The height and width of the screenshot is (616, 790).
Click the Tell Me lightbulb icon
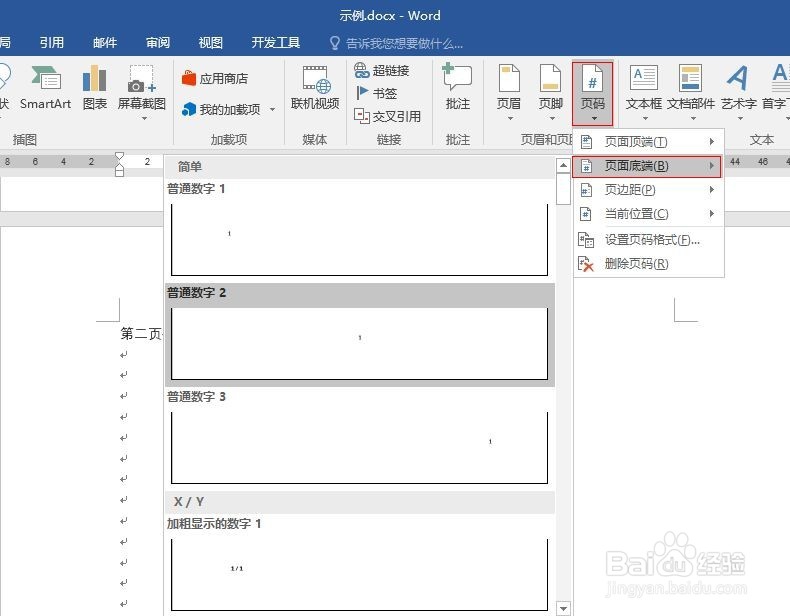click(335, 43)
